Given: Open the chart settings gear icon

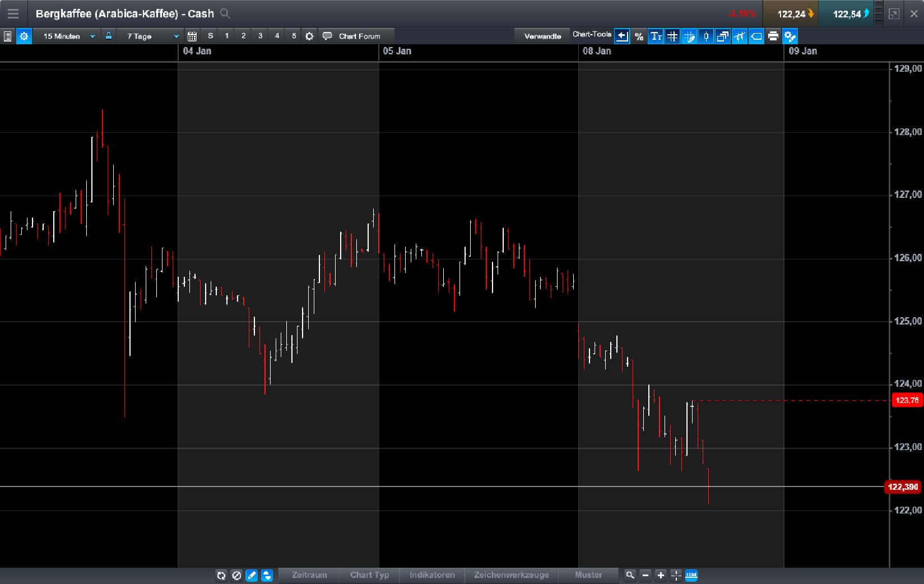Looking at the screenshot, I should [24, 36].
